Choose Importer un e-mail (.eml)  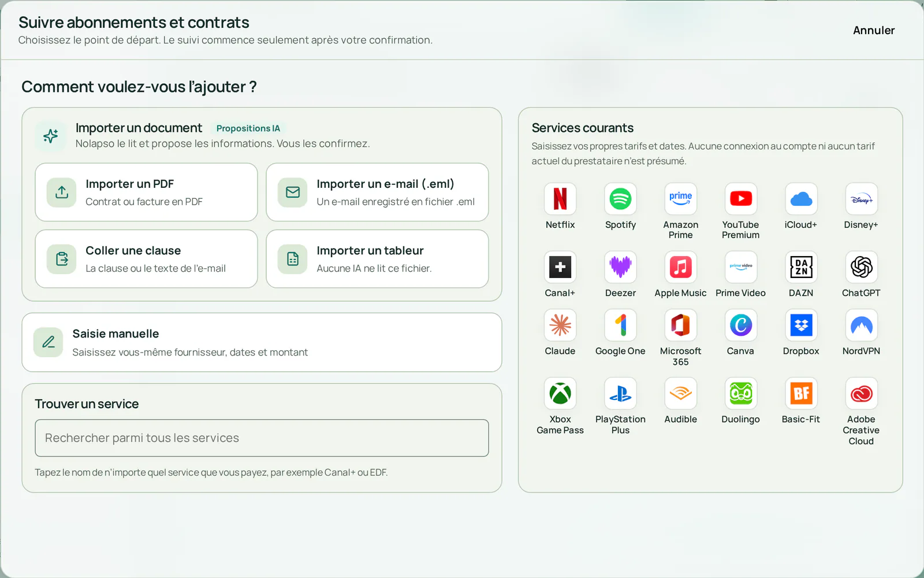377,192
